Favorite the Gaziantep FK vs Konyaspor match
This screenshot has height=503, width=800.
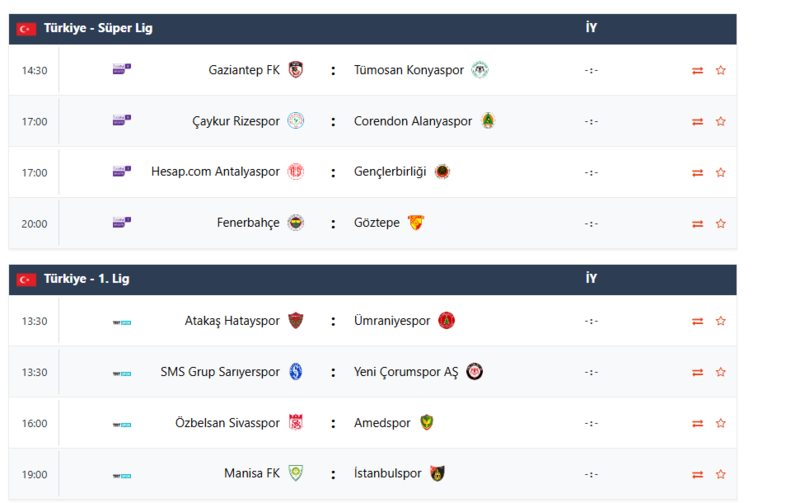pyautogui.click(x=720, y=70)
